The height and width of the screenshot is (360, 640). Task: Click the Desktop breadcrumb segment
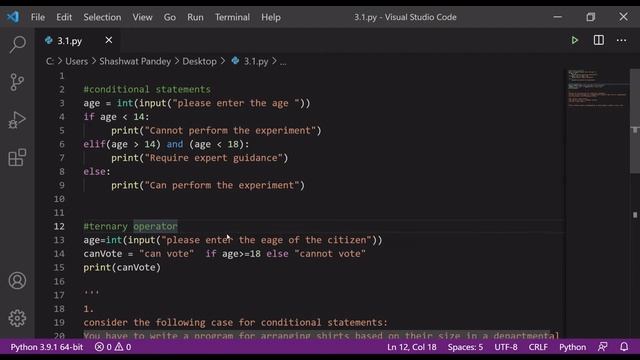199,61
